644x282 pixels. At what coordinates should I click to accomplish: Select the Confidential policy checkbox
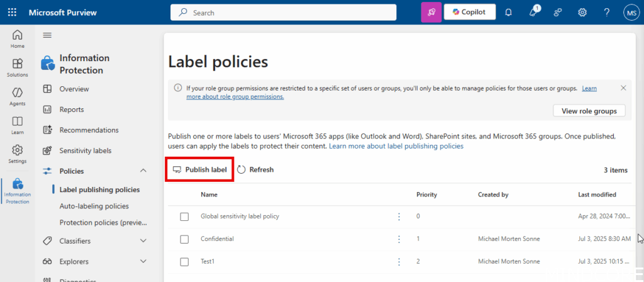[184, 239]
